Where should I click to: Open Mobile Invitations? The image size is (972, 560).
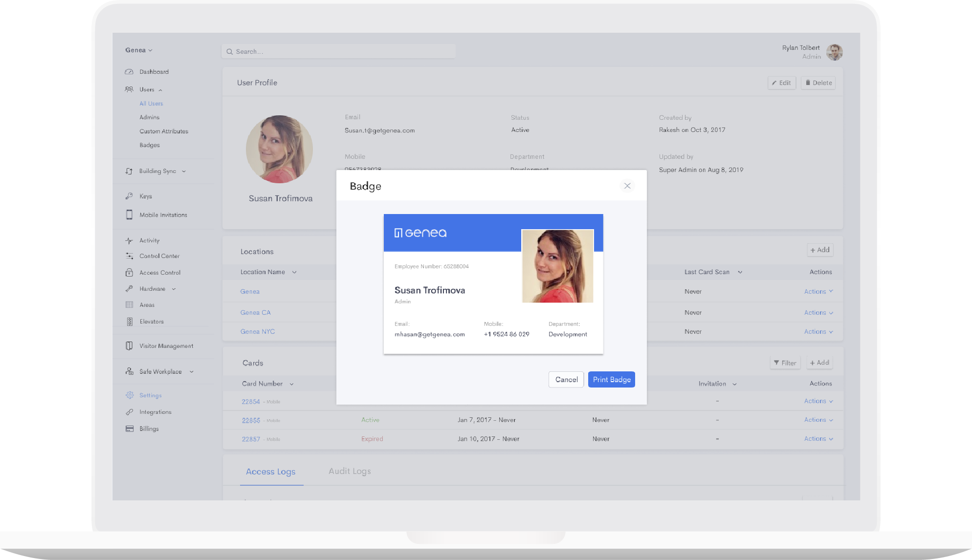click(163, 215)
